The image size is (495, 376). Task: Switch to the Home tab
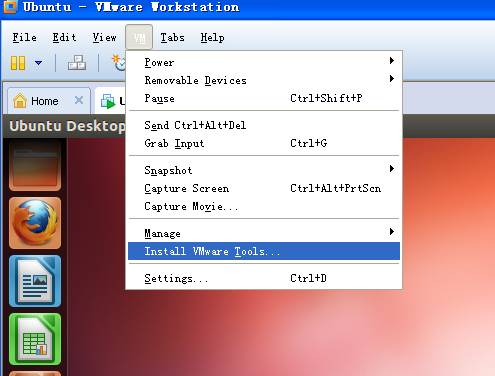[x=49, y=101]
